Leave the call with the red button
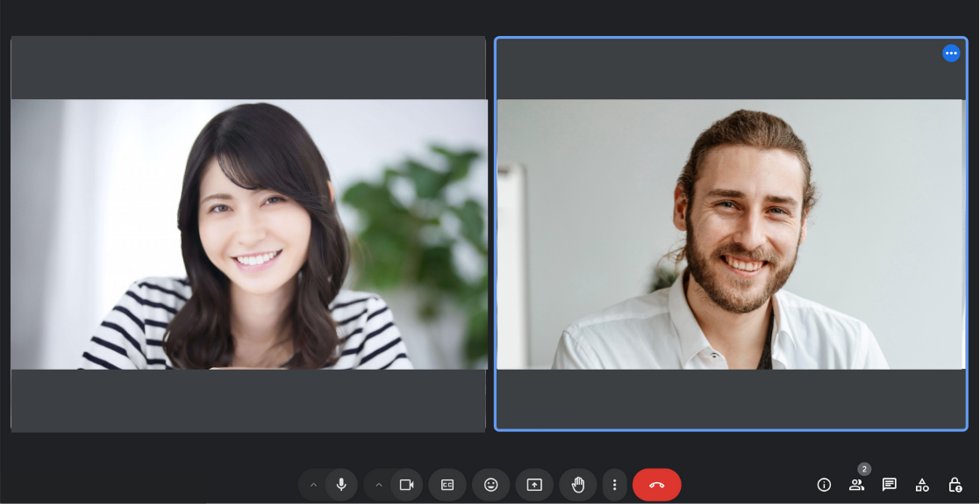 pyautogui.click(x=656, y=485)
